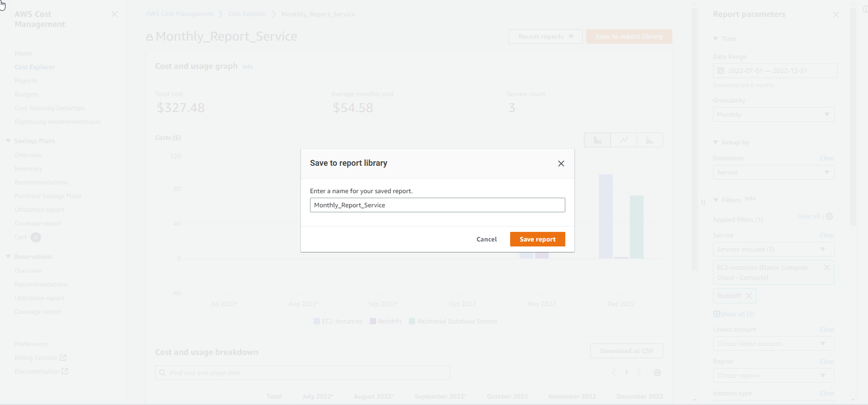Open Billing Console external link
Image resolution: width=868 pixels, height=405 pixels.
pyautogui.click(x=41, y=358)
